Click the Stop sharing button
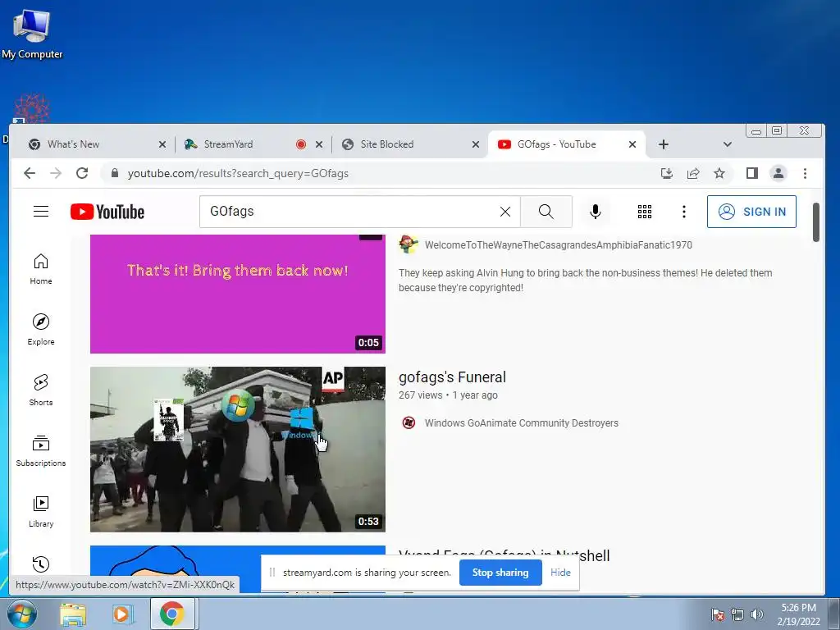Image resolution: width=840 pixels, height=630 pixels. 500,572
